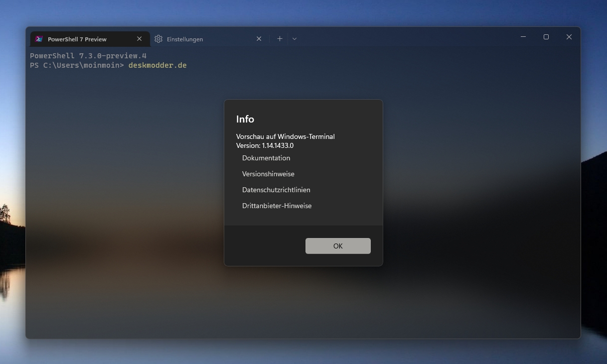
Task: Click the version text 1.14.1433.0
Action: click(x=278, y=146)
